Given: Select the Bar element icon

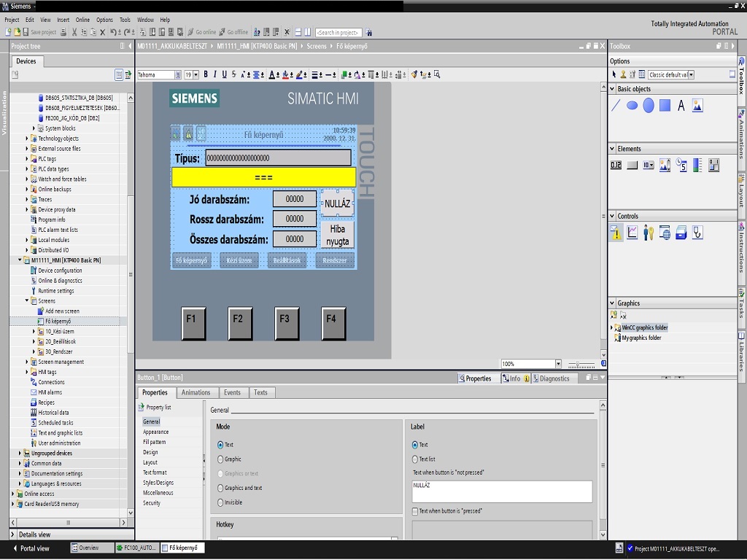Looking at the screenshot, I should (697, 166).
